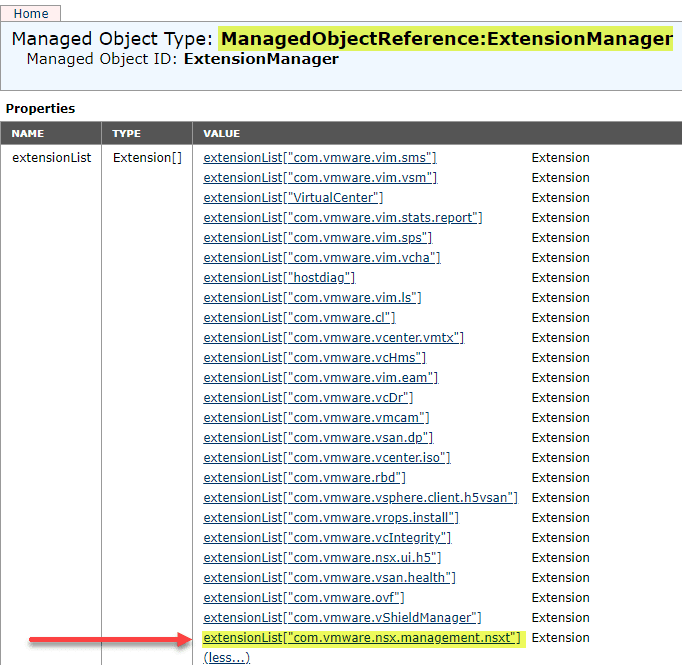Click Extension label beside VirtualCenter row
682x665 pixels.
point(560,197)
